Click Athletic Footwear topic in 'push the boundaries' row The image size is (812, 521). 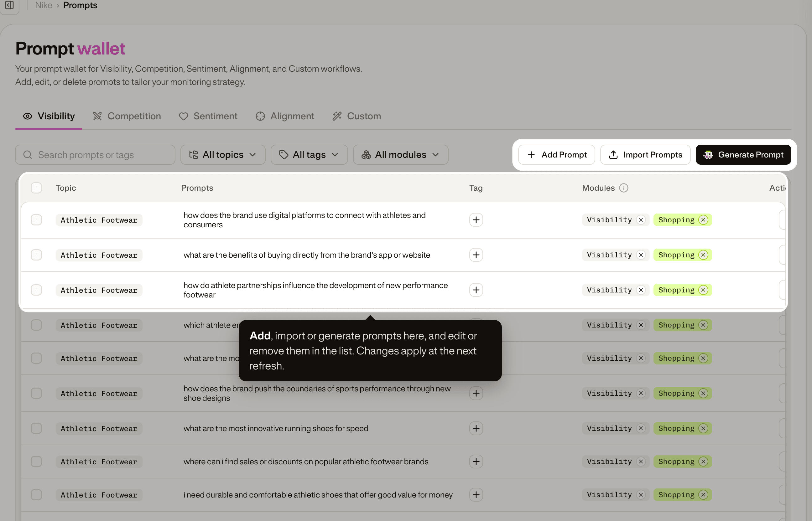[x=99, y=393]
